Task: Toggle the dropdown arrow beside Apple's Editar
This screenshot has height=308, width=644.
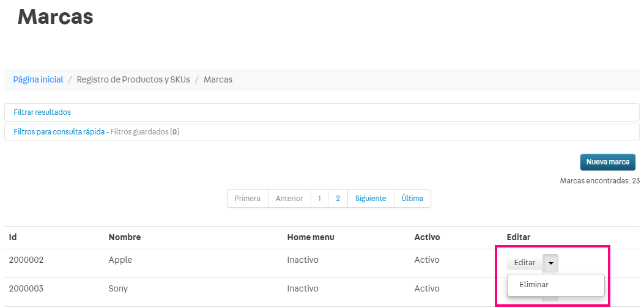Action: click(551, 263)
